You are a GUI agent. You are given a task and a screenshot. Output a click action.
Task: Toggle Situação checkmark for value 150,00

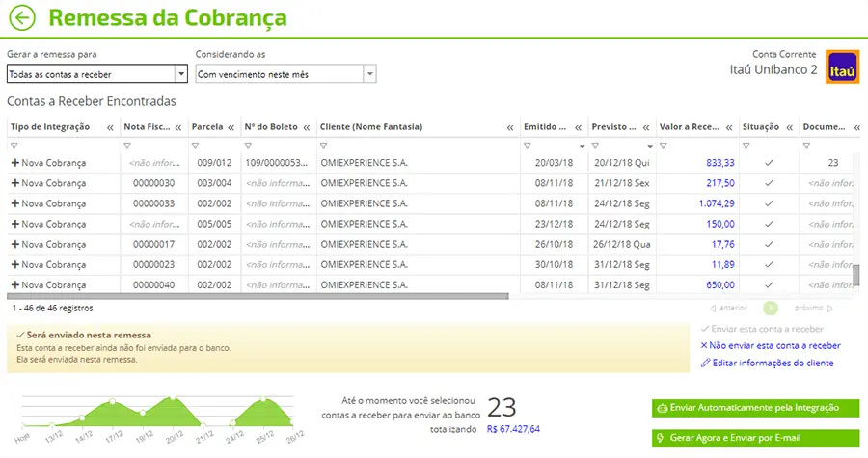coord(769,224)
